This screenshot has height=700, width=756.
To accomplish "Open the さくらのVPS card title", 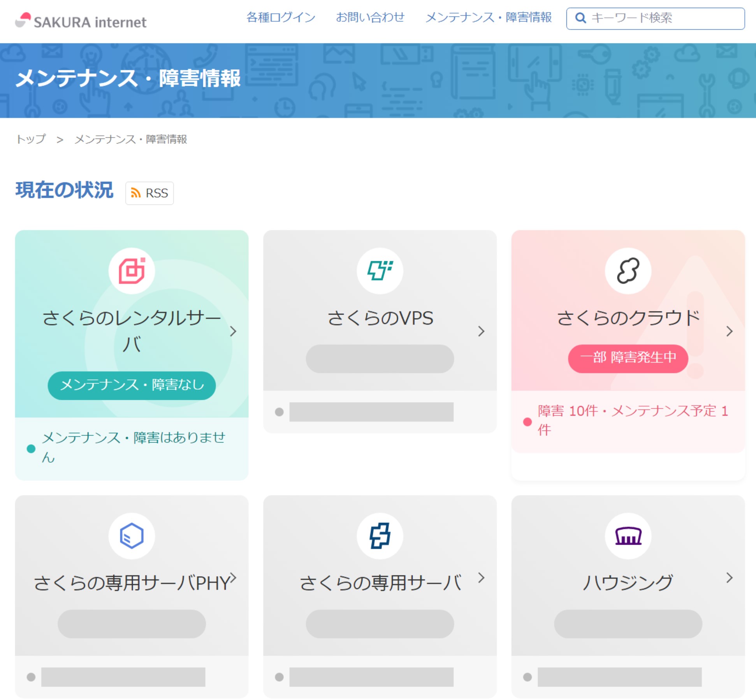I will (380, 318).
